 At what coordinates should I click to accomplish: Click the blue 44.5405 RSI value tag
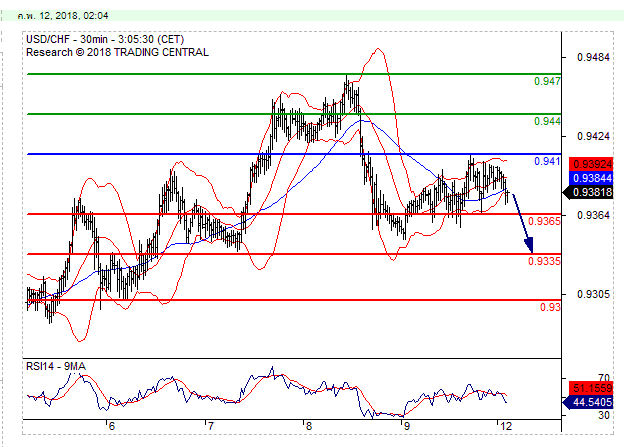pos(588,402)
